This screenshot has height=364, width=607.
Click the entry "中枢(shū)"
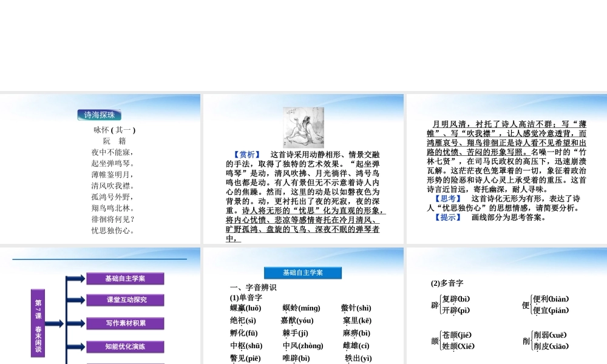246,346
